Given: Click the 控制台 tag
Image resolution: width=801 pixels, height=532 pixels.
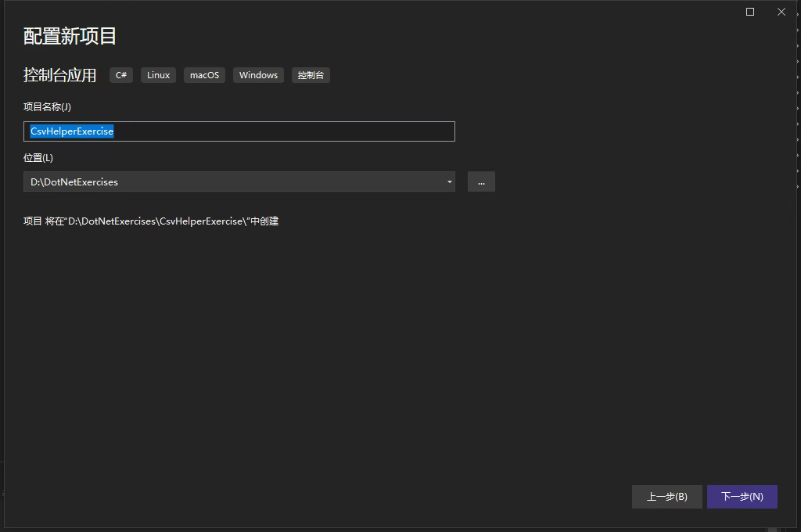Looking at the screenshot, I should click(x=311, y=75).
